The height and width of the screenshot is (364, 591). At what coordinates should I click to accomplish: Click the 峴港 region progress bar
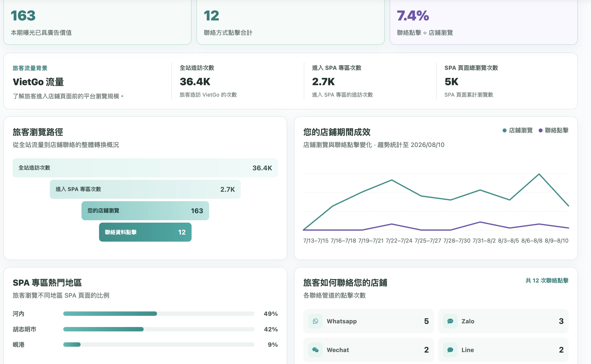(x=159, y=345)
